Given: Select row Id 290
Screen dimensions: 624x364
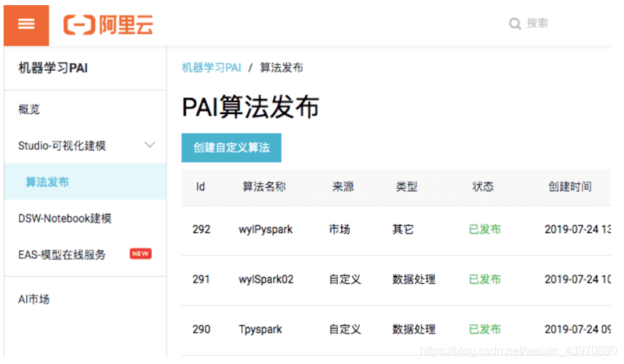Looking at the screenshot, I should click(x=201, y=329).
